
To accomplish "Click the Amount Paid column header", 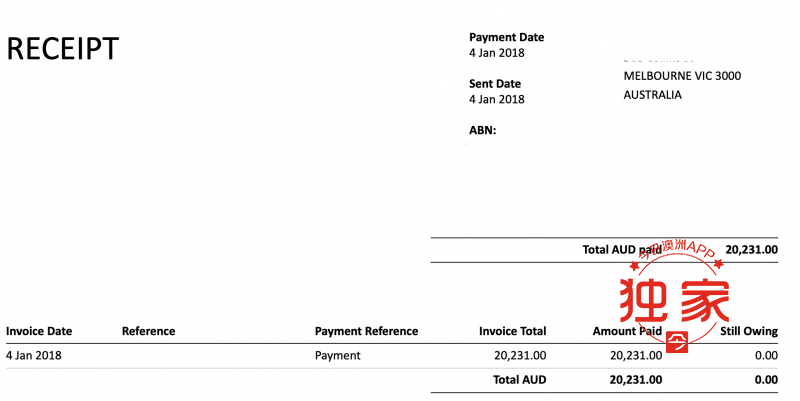I will 627,332.
